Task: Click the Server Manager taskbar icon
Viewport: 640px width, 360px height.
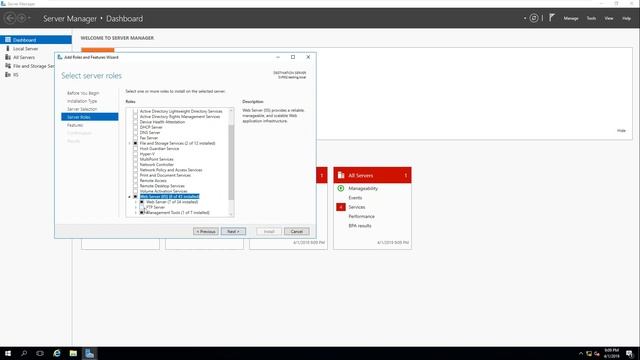Action: pos(89,353)
